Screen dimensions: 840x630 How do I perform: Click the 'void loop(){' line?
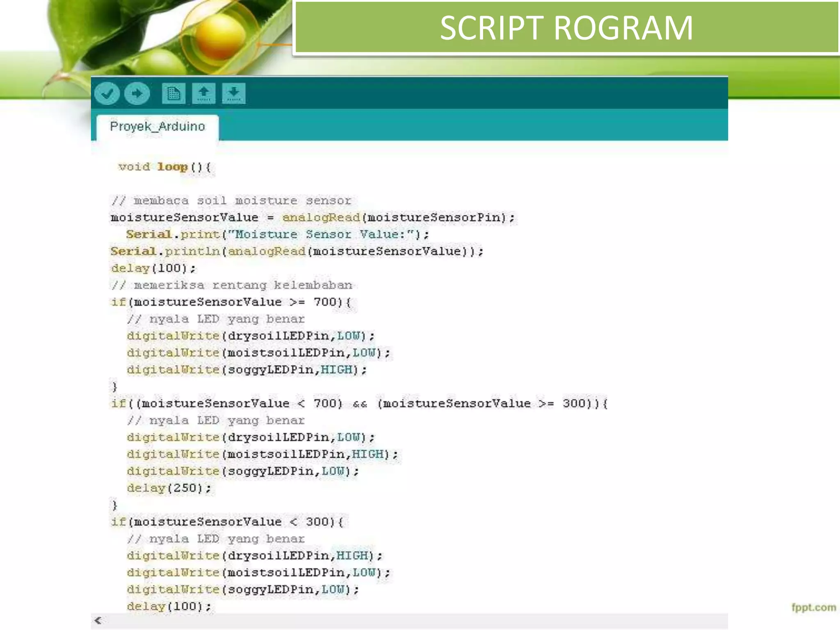pyautogui.click(x=164, y=167)
